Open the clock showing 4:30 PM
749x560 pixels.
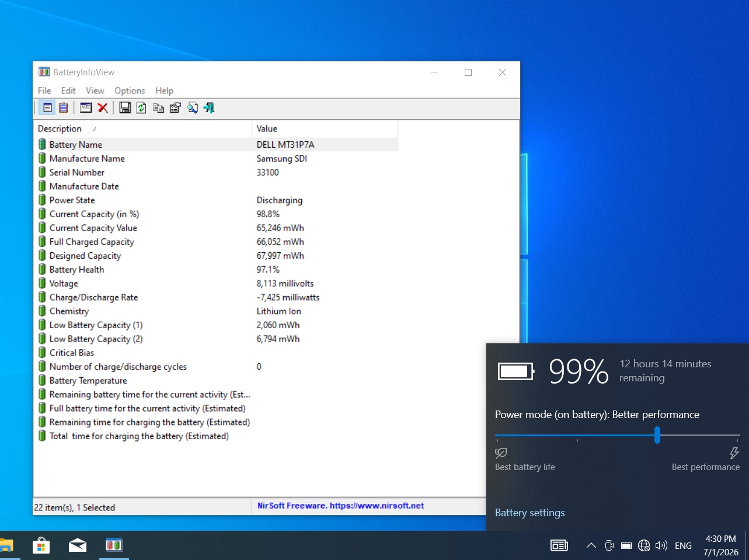(721, 545)
